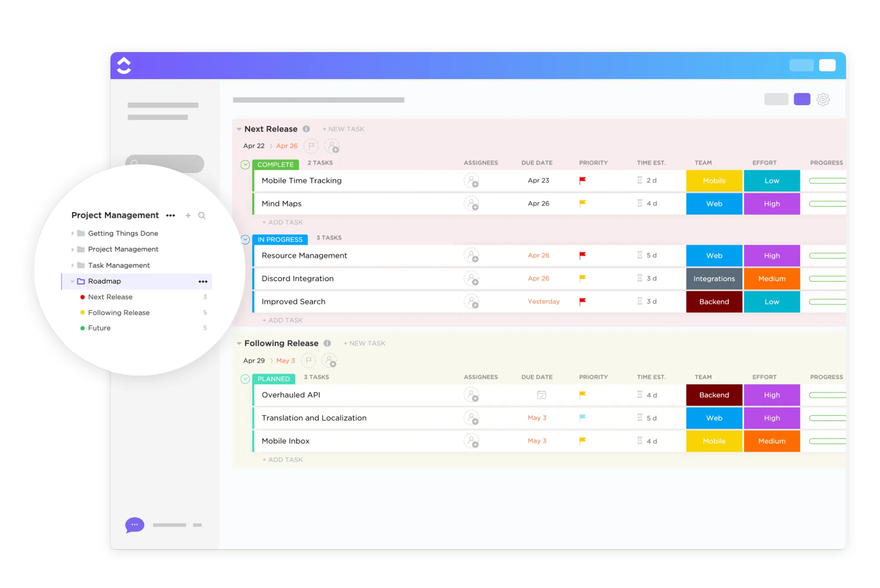The width and height of the screenshot is (880, 588).
Task: Click the search icon beside Project Management
Action: [x=202, y=215]
